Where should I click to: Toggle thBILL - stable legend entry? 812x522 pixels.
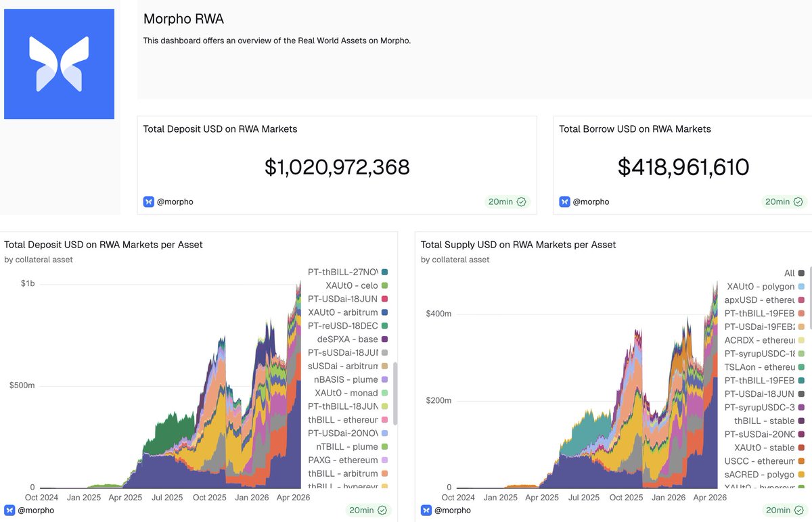point(769,421)
